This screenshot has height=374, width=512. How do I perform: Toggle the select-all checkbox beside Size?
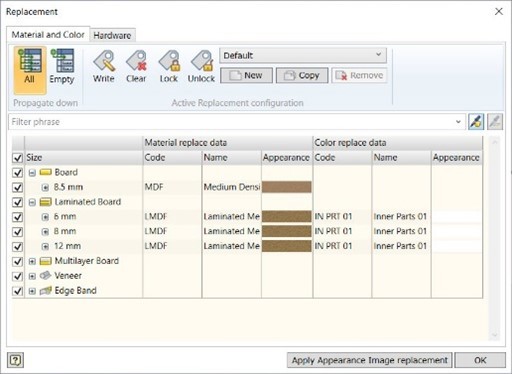pyautogui.click(x=17, y=158)
